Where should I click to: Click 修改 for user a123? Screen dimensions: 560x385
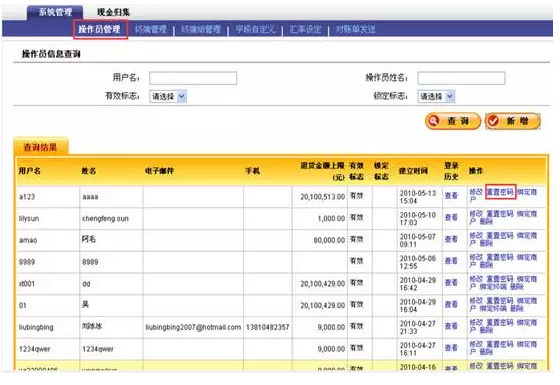(476, 192)
